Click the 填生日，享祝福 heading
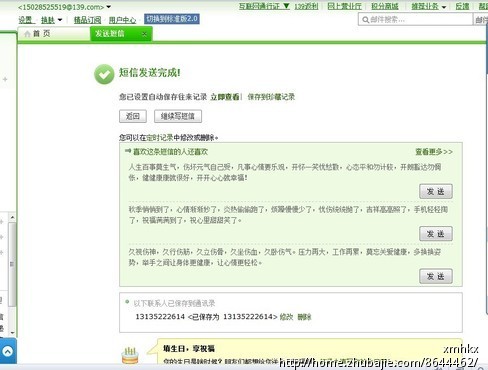This screenshot has height=370, width=488. (189, 349)
